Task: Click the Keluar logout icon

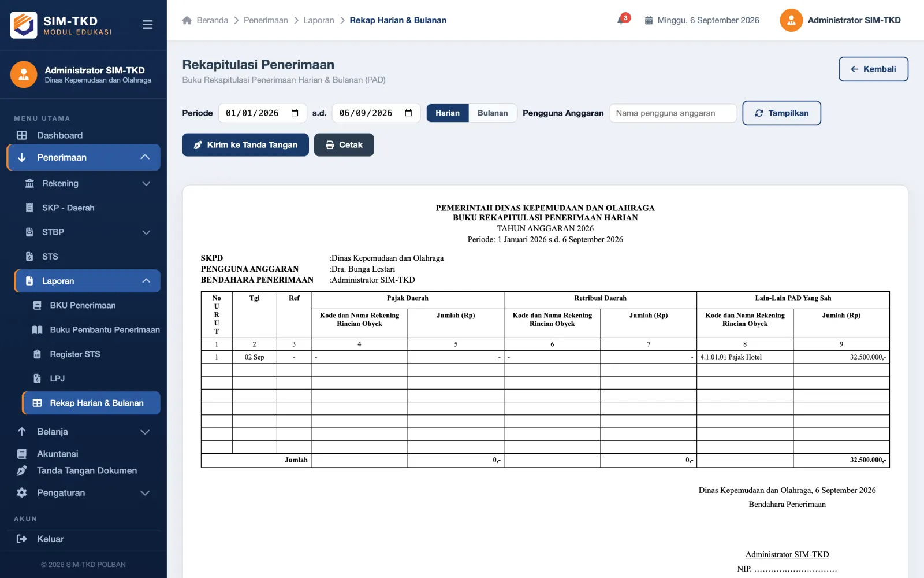Action: click(22, 539)
